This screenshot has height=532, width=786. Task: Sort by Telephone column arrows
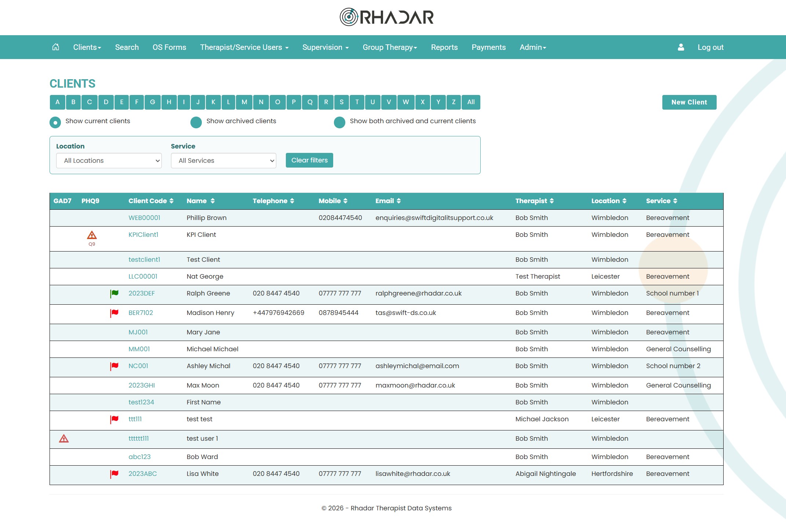pyautogui.click(x=292, y=201)
